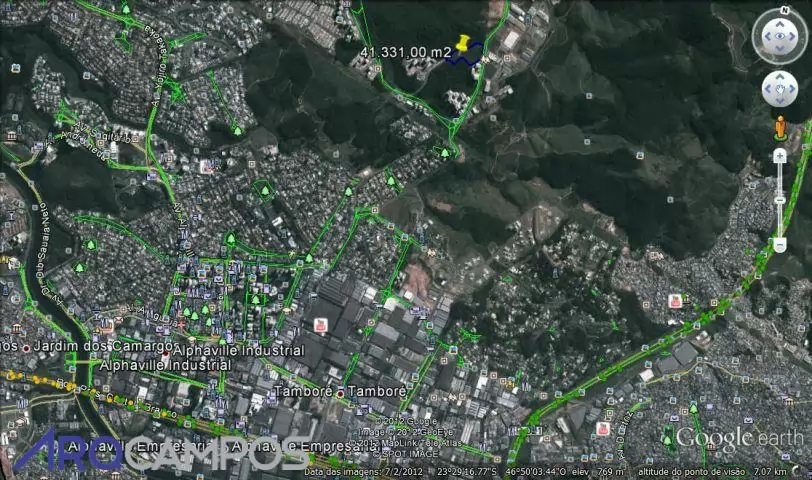Tilt view up with the look joystick arrow

coord(780,25)
